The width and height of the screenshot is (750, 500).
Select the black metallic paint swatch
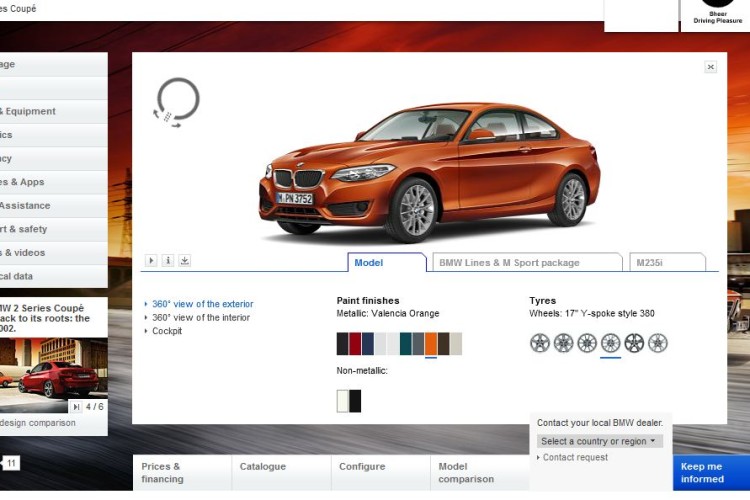[342, 344]
